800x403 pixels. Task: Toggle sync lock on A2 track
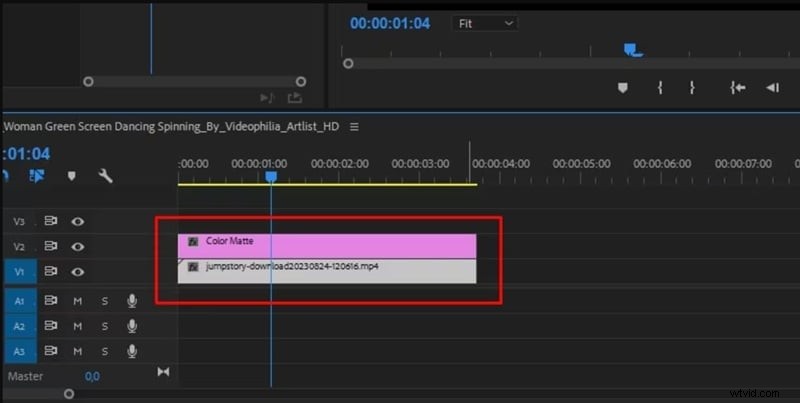pos(51,325)
